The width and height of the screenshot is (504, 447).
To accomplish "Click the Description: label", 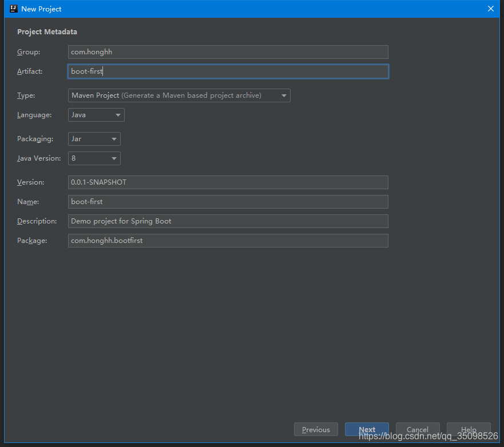I will 37,221.
